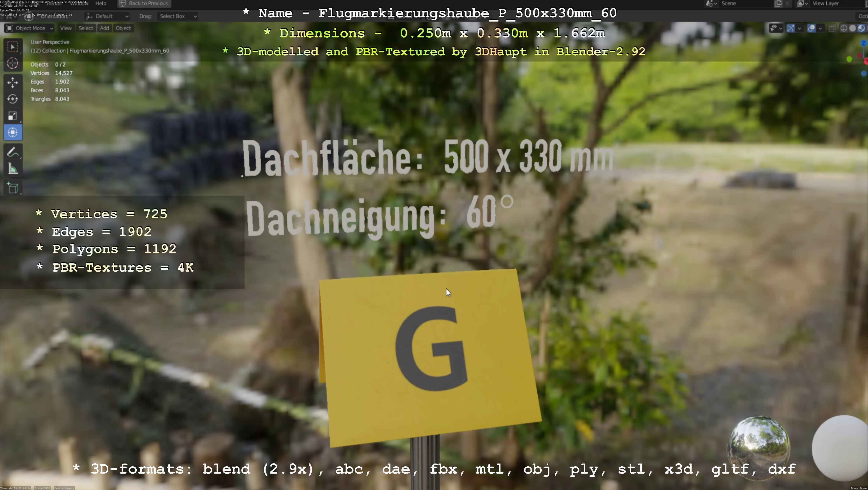This screenshot has height=490, width=868.
Task: Switch to Wireframe viewport shading
Action: pyautogui.click(x=844, y=28)
